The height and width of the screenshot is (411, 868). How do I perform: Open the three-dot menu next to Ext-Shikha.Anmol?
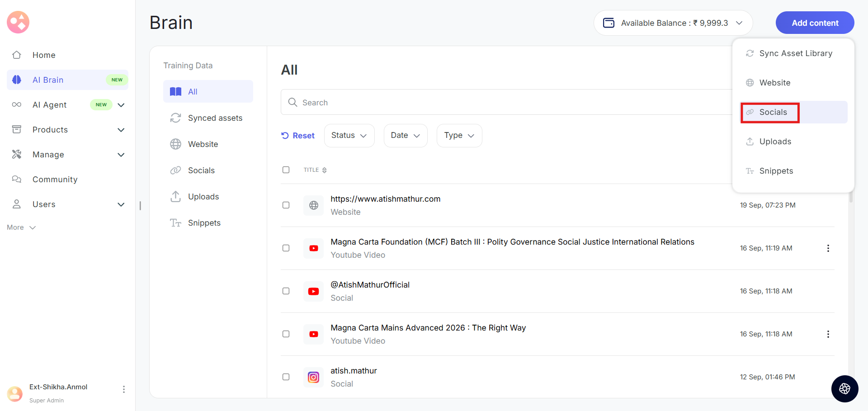pyautogui.click(x=123, y=389)
